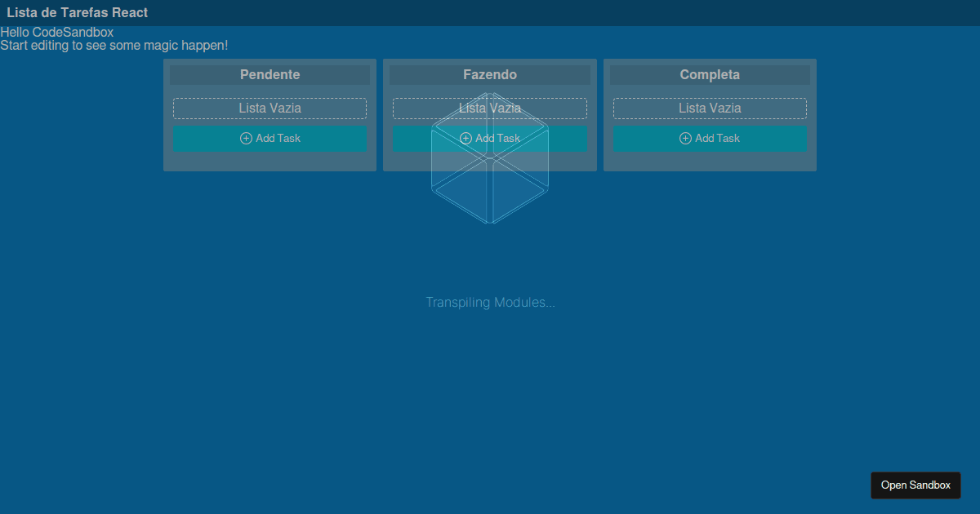Select the Completa column header
The image size is (980, 514).
tap(710, 75)
